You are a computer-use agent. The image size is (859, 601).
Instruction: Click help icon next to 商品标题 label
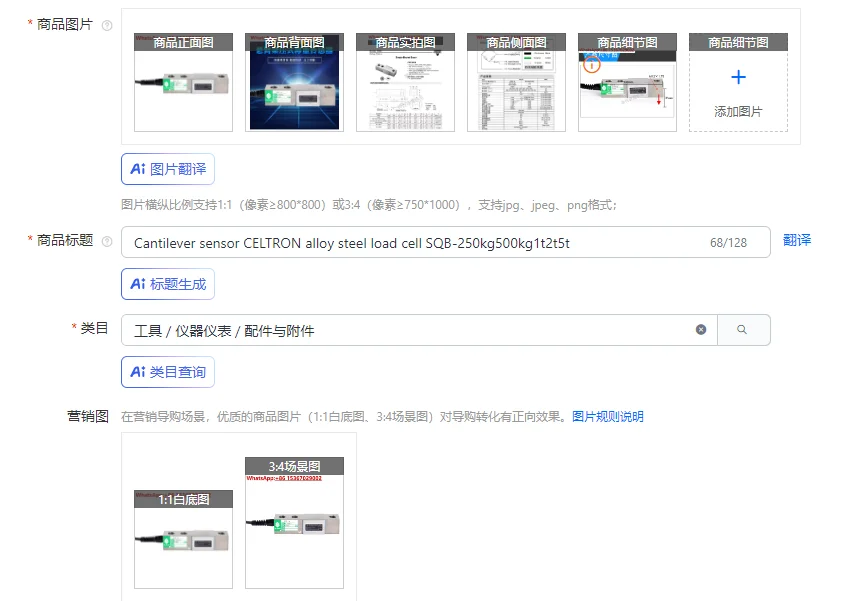click(107, 242)
